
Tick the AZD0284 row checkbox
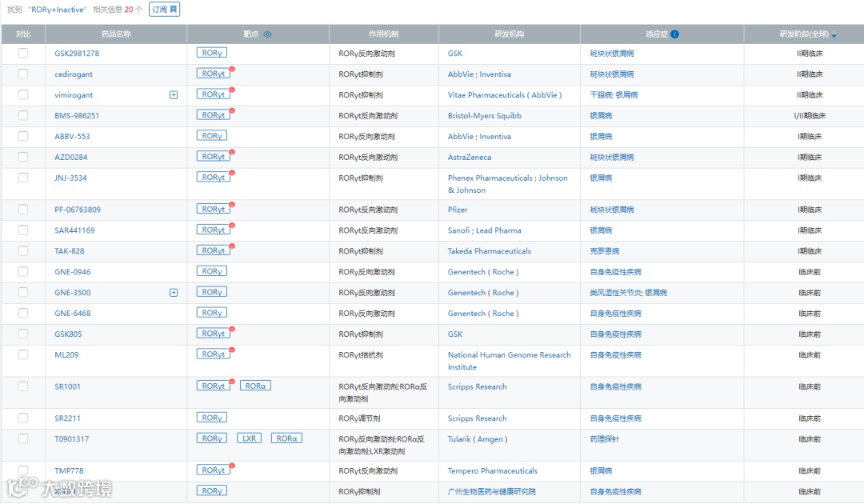pos(23,157)
